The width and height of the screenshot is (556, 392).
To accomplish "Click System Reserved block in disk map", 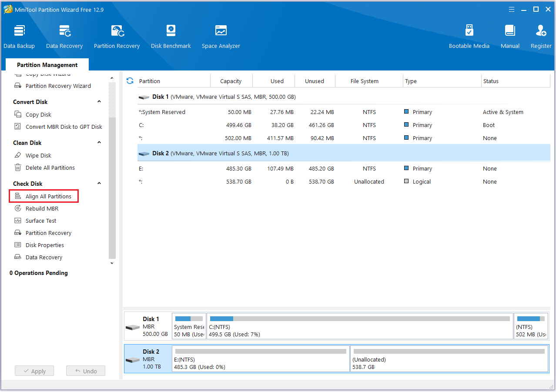I will (x=189, y=326).
